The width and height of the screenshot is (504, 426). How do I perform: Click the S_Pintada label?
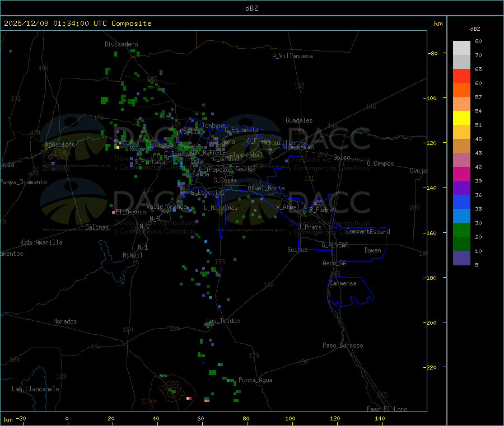click(150, 162)
